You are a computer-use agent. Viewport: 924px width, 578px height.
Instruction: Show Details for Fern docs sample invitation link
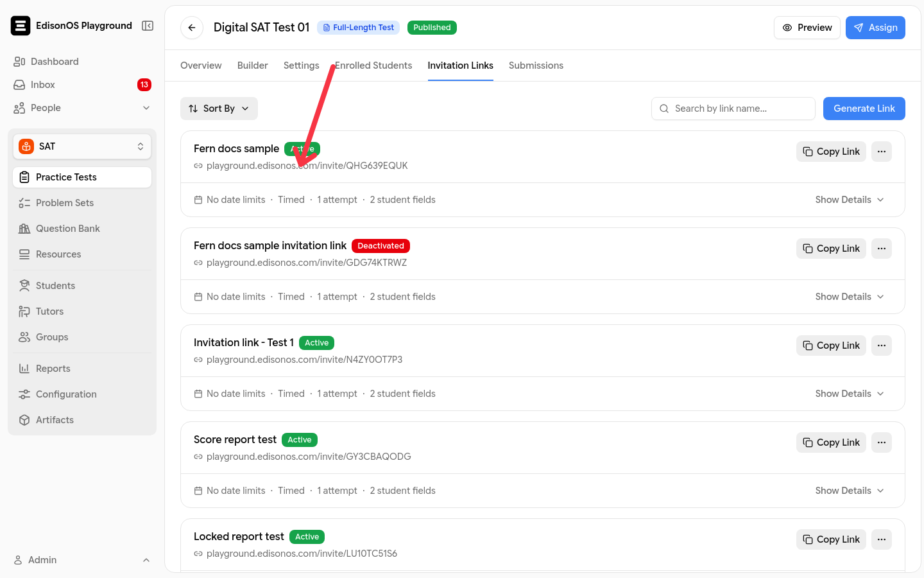850,297
